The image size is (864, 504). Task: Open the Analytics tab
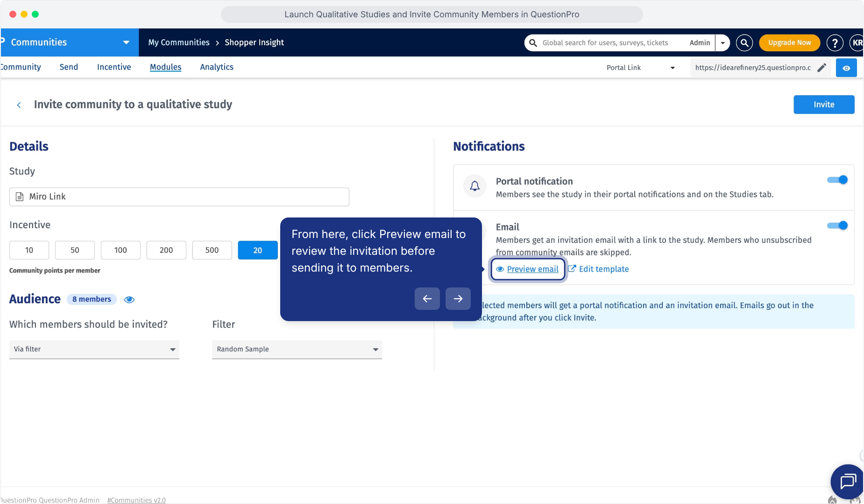click(x=217, y=67)
